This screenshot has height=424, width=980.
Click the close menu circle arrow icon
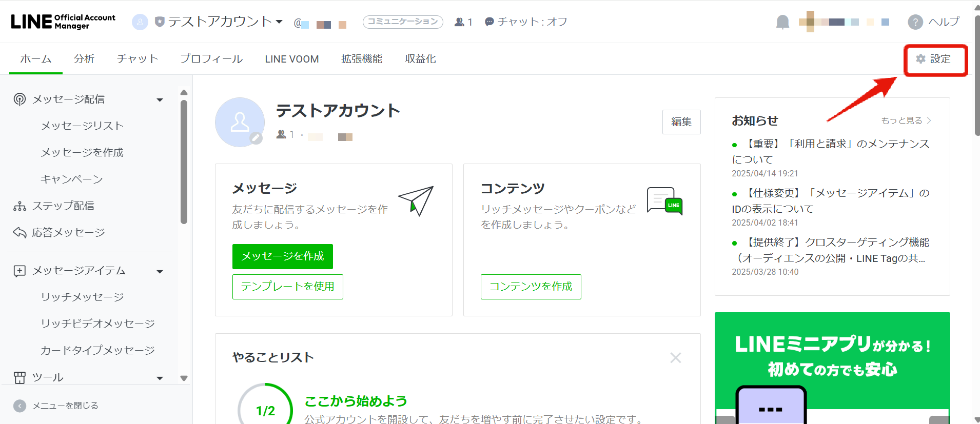(19, 406)
